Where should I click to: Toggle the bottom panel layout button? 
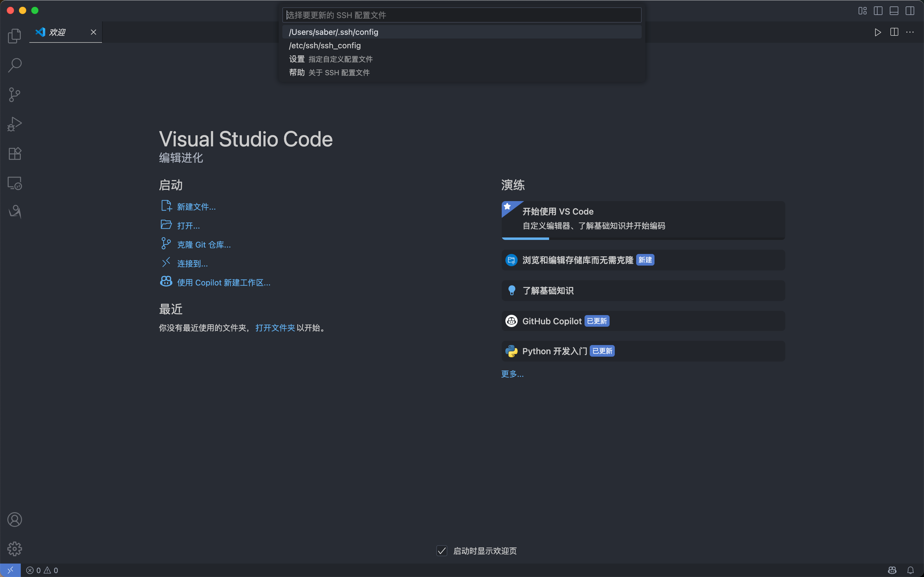tap(894, 11)
